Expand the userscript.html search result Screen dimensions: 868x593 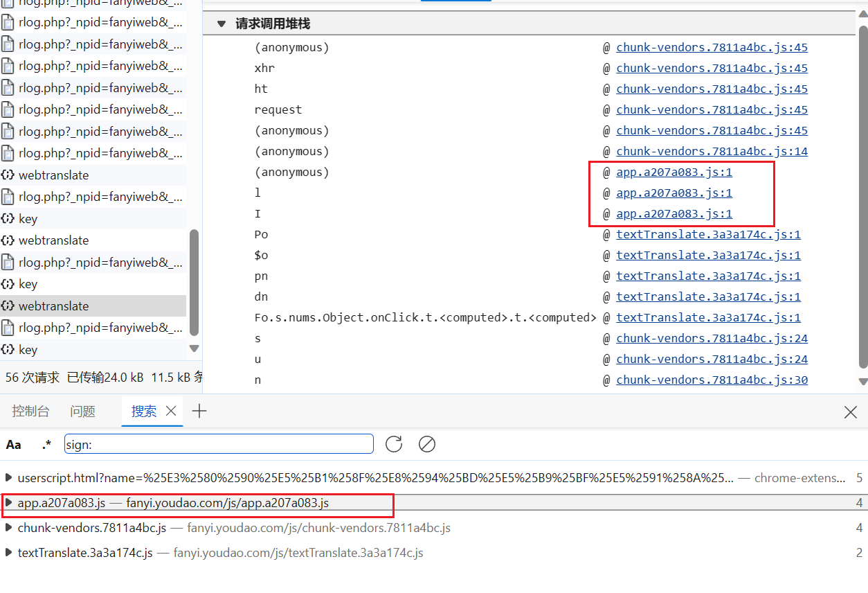pos(8,477)
